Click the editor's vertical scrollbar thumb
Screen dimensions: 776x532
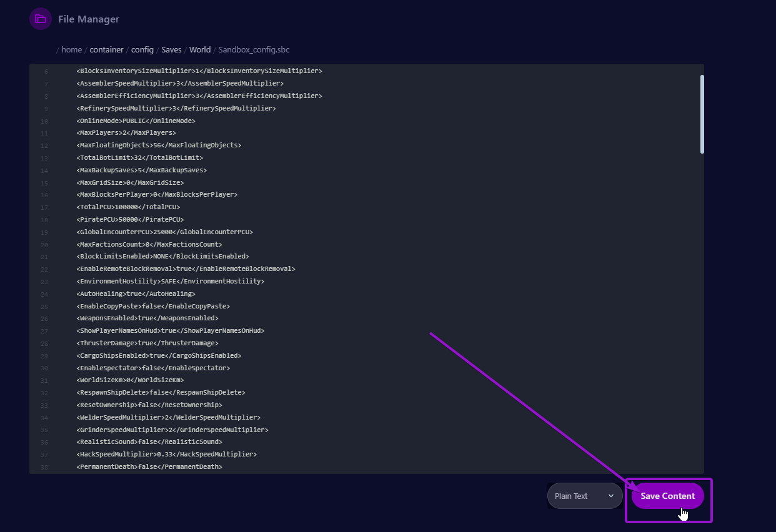[x=702, y=114]
